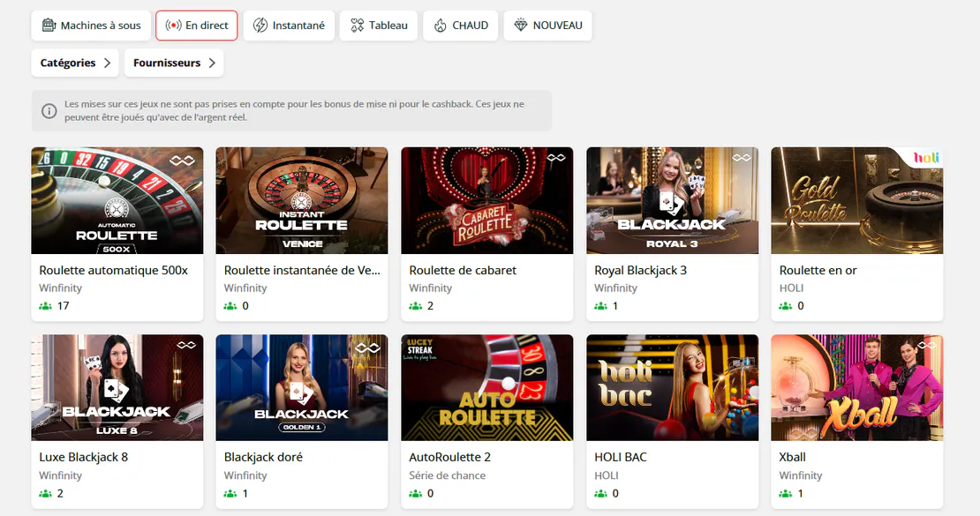The width and height of the screenshot is (980, 516).
Task: Click the slot machine icon
Action: [49, 26]
